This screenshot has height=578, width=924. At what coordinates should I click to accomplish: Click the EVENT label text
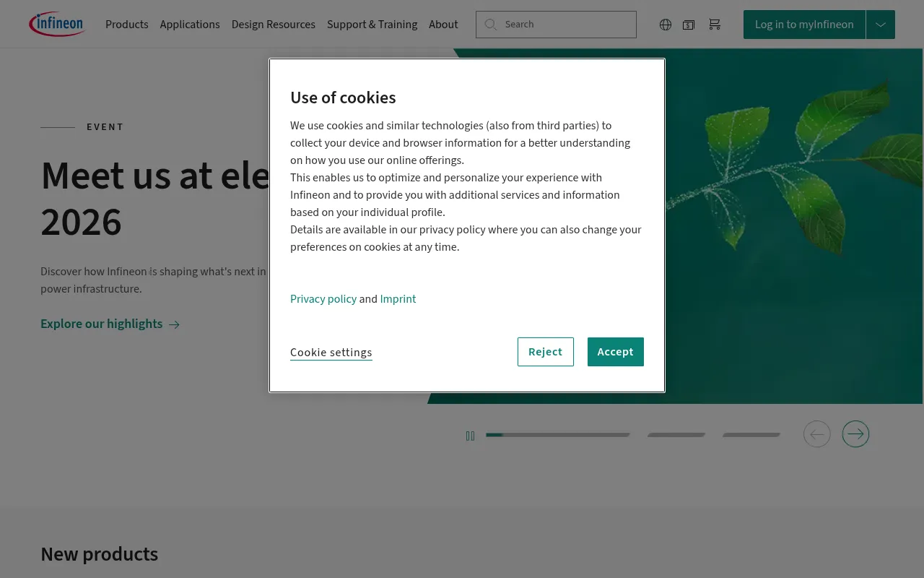105,127
